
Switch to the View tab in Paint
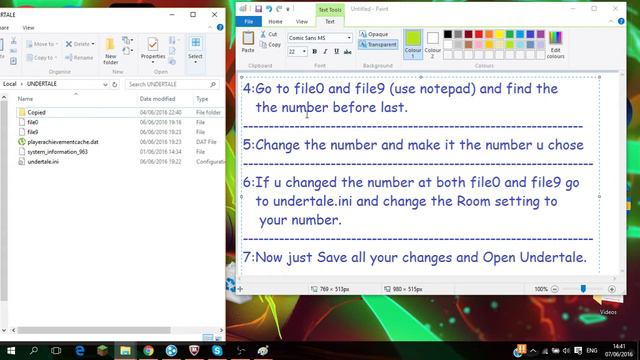tap(302, 22)
